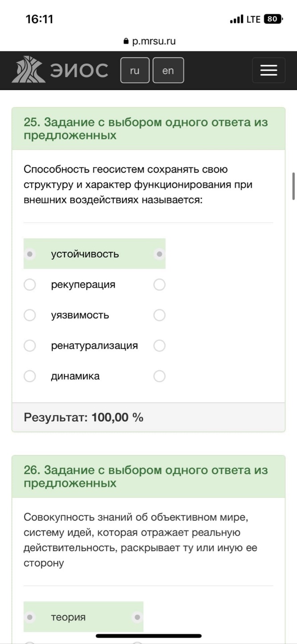The image size is (297, 644).
Task: Switch site language to ru
Action: [135, 70]
